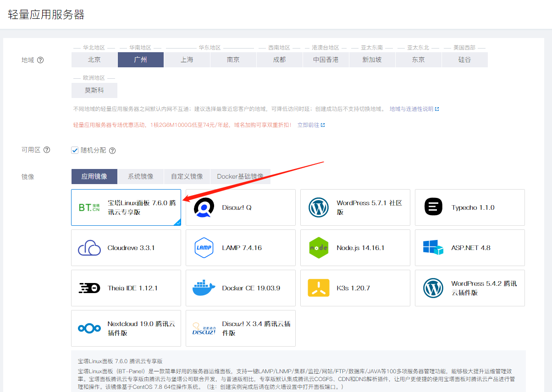Click the LAMP hexagon logo
The width and height of the screenshot is (552, 392).
point(204,248)
